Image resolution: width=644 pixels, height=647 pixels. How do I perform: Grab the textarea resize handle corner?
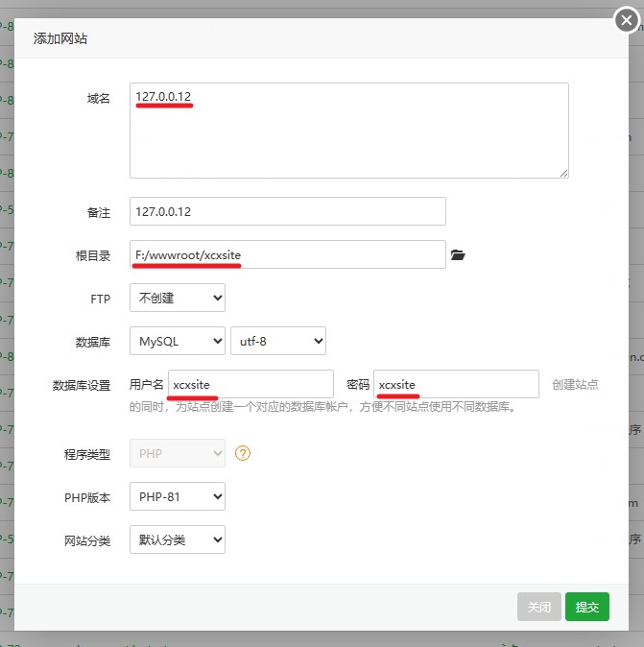pyautogui.click(x=563, y=174)
